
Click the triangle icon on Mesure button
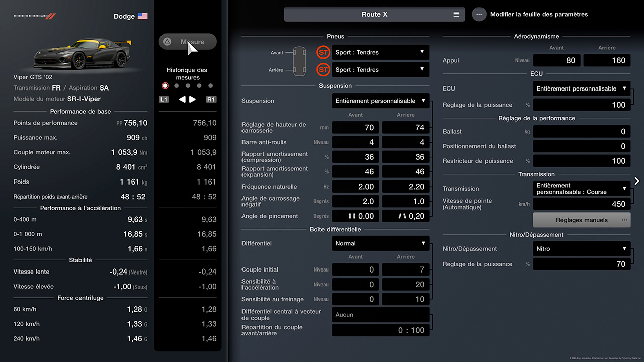pos(167,42)
